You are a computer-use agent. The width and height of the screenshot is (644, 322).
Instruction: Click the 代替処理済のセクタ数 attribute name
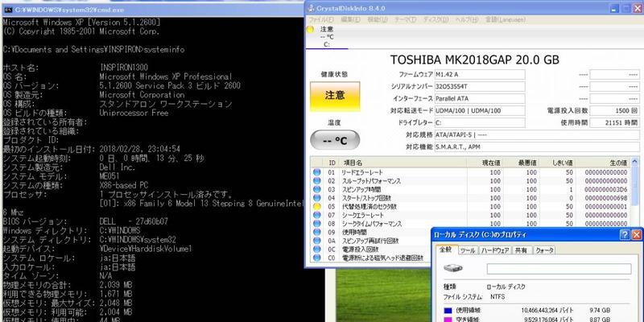pos(369,207)
